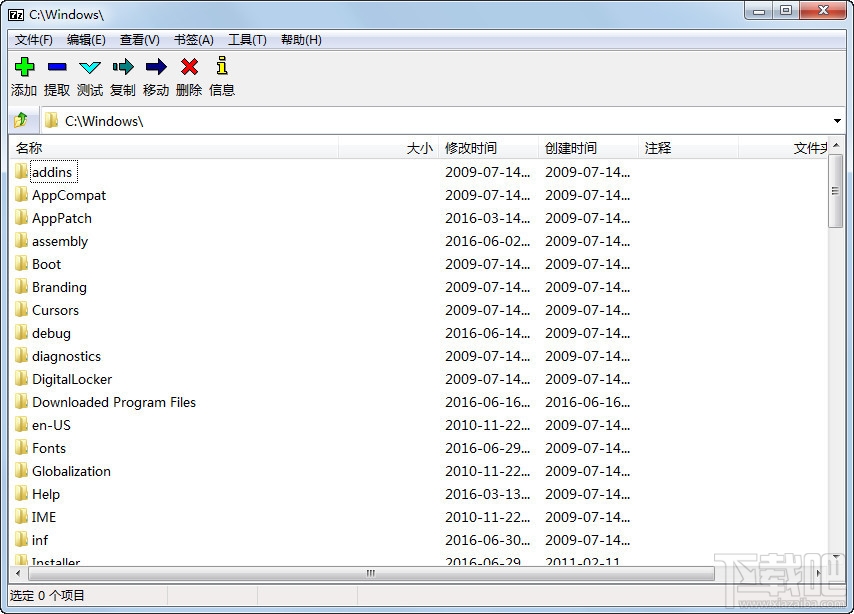
Task: Navigate up using the green parent-folder icon
Action: click(x=20, y=120)
